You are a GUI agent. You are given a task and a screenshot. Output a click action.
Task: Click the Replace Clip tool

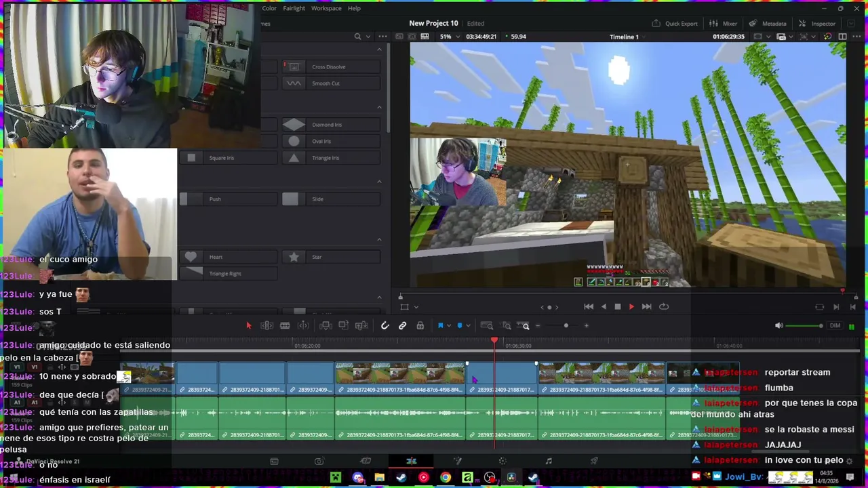coord(361,326)
